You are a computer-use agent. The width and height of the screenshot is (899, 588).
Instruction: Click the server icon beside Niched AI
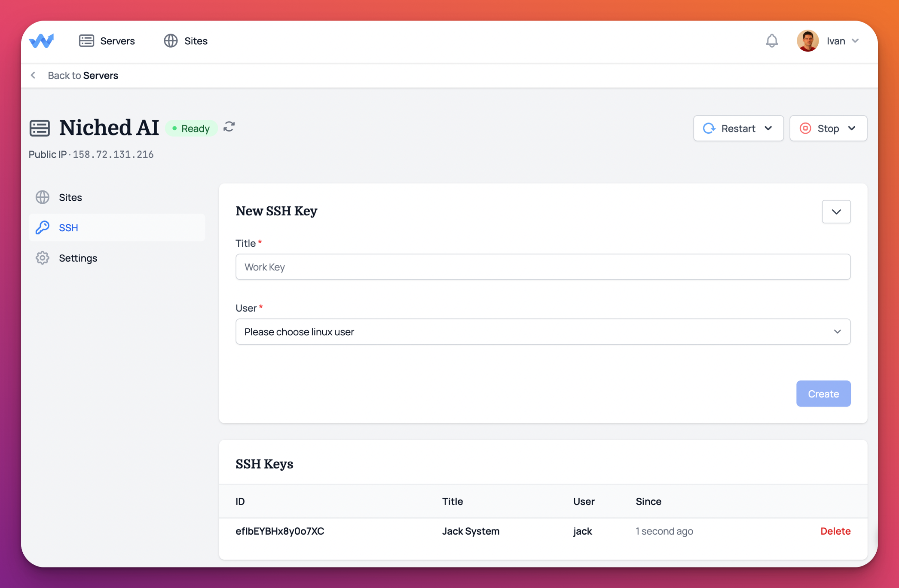(x=40, y=128)
